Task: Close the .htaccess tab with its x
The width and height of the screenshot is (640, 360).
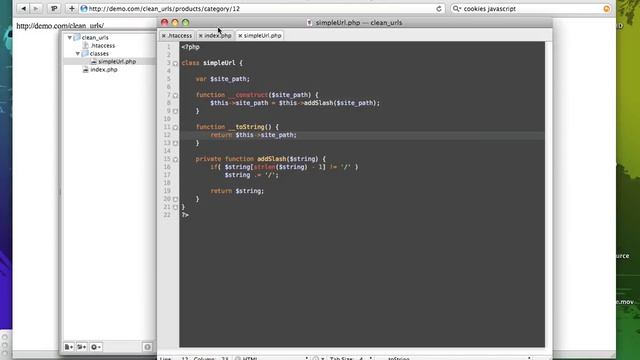Action: click(x=164, y=36)
